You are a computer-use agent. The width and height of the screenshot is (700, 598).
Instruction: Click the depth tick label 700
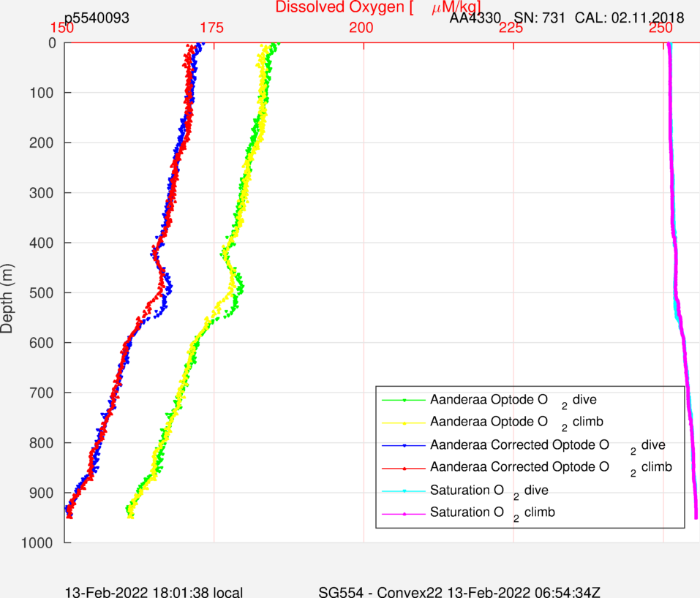click(42, 393)
